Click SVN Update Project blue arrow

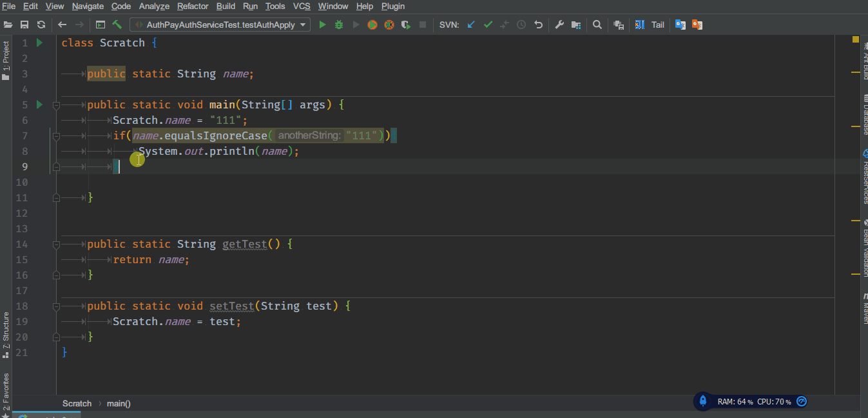click(x=471, y=25)
